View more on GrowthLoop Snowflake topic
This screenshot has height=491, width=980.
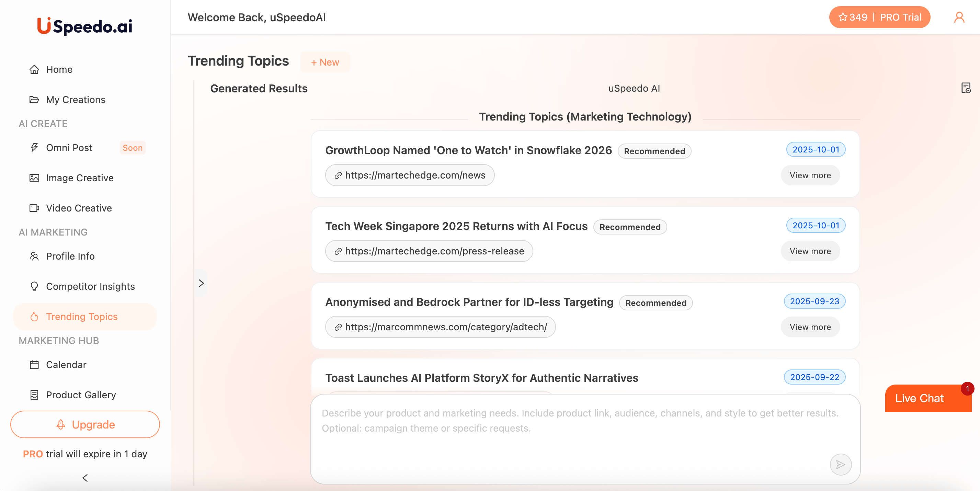tap(810, 175)
